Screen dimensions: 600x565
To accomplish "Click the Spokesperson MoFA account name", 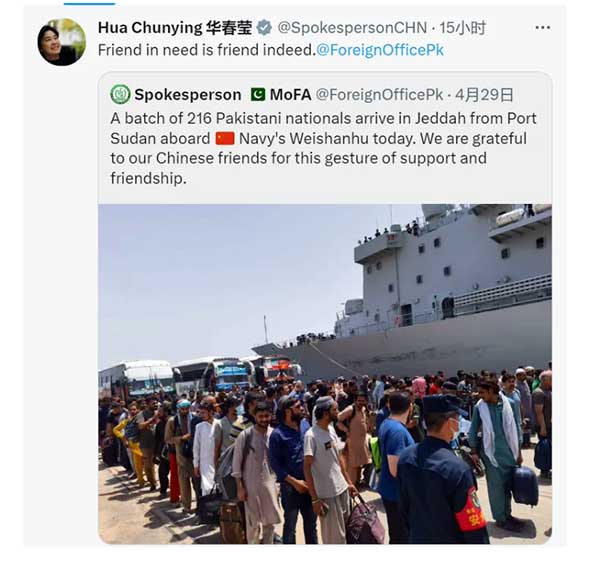I will click(x=223, y=94).
